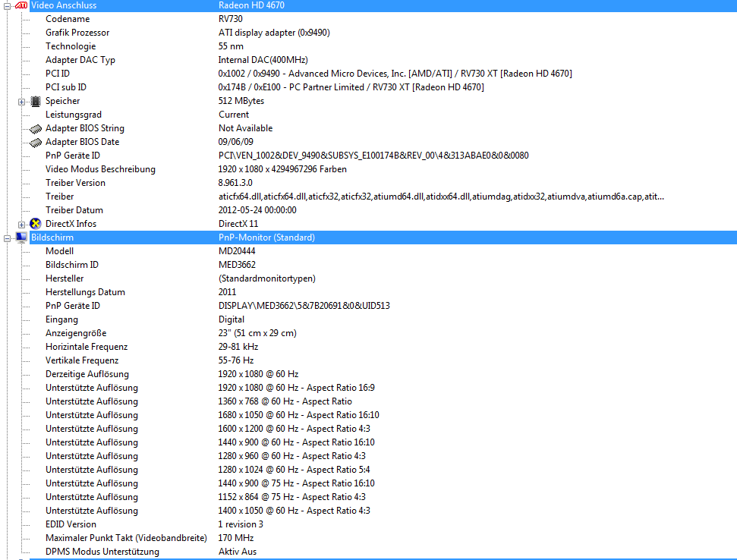Click the DirectX icon next to DirectX Infos
Screen dimensions: 737x560
(x=35, y=224)
